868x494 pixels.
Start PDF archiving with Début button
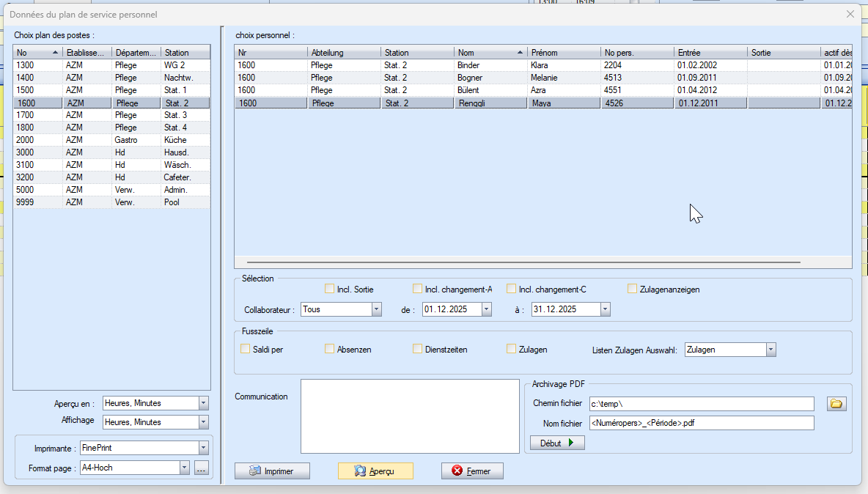(x=557, y=443)
